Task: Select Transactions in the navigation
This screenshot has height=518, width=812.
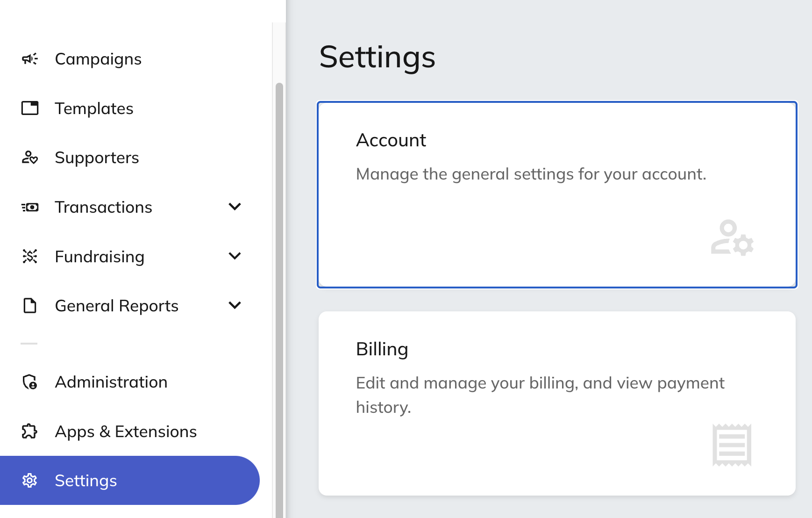Action: pos(103,207)
